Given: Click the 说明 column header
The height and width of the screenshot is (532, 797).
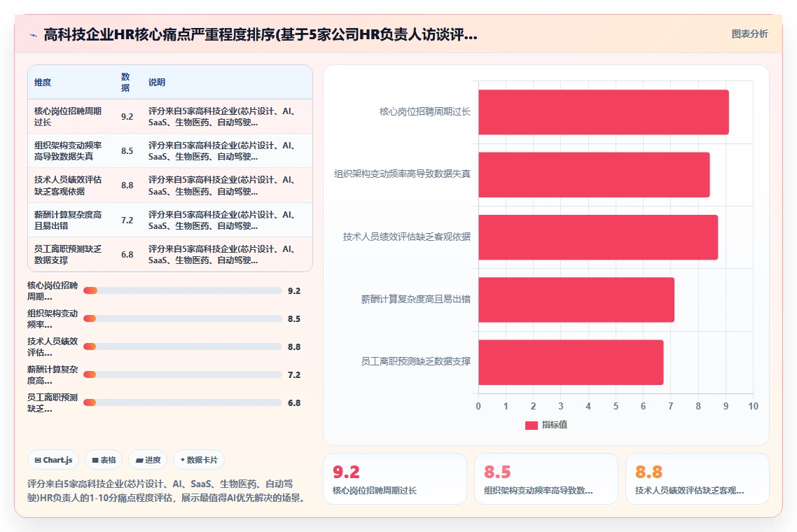Looking at the screenshot, I should pyautogui.click(x=157, y=83).
